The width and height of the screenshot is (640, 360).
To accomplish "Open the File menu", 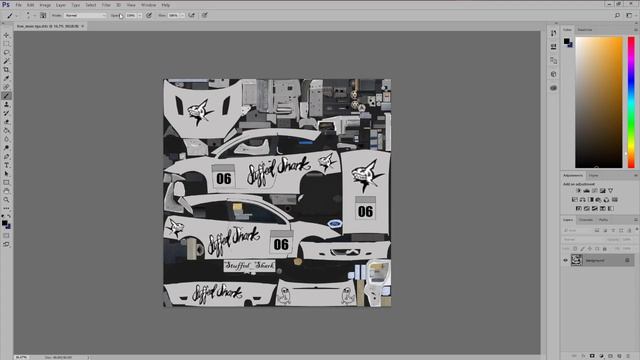I will tap(18, 5).
